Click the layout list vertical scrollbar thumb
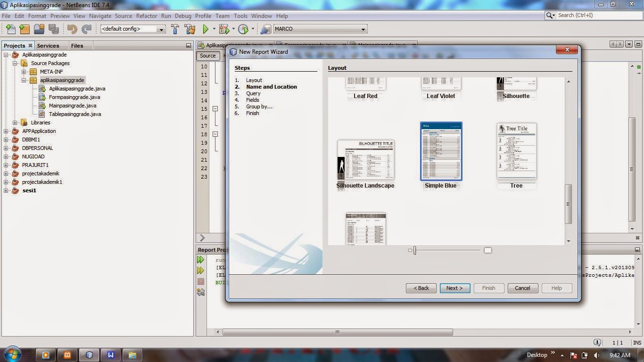 click(569, 204)
